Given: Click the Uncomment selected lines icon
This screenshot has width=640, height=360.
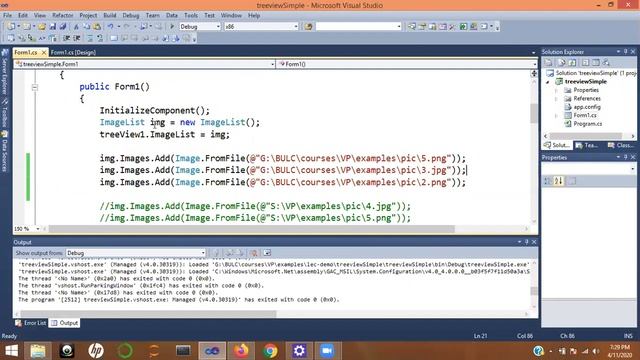Looking at the screenshot, I should click(100, 38).
